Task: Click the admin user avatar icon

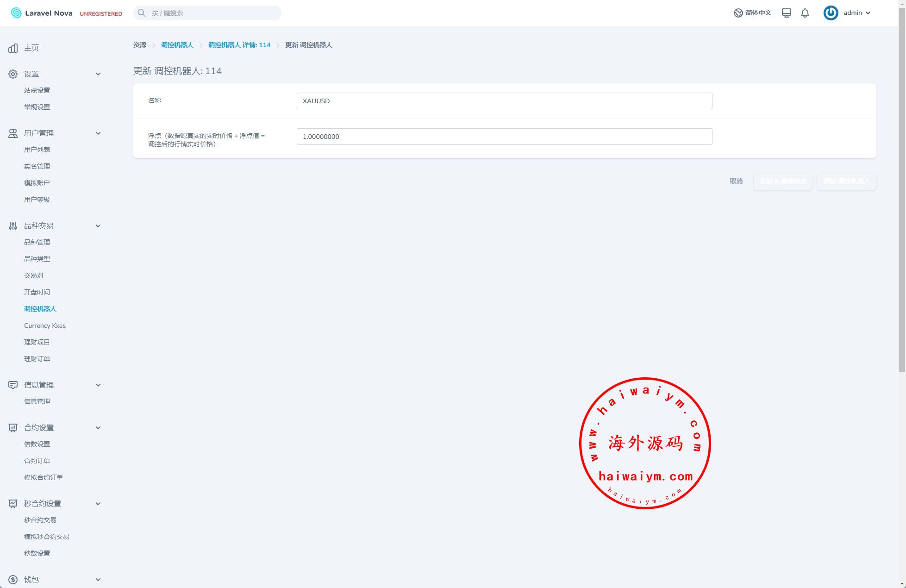Action: click(831, 13)
